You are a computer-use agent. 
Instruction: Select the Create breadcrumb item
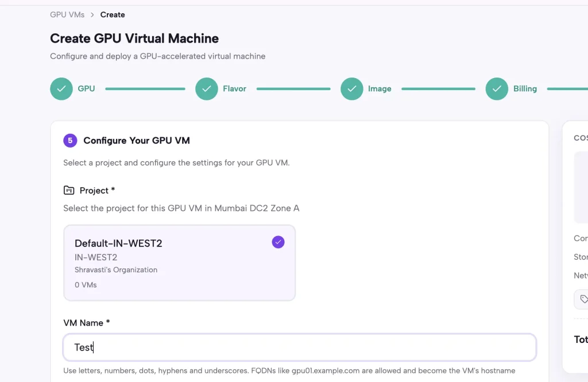click(113, 14)
